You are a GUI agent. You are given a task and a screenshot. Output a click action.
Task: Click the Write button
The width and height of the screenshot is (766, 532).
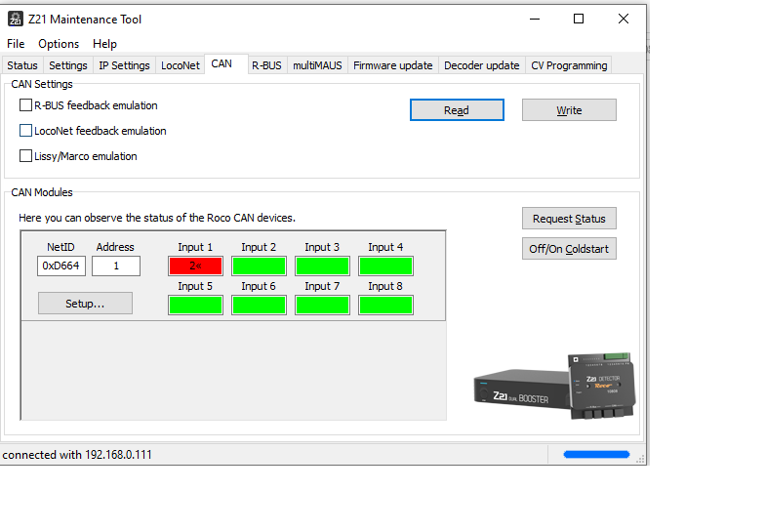569,110
